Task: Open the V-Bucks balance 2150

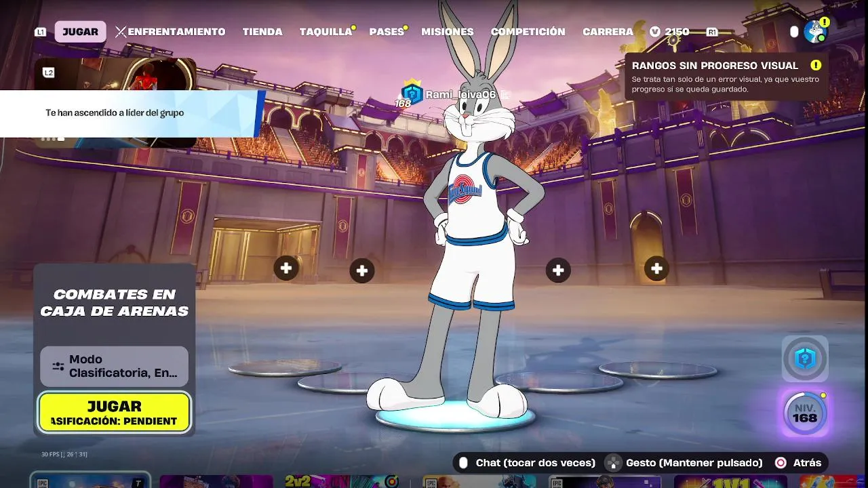Action: pyautogui.click(x=677, y=32)
